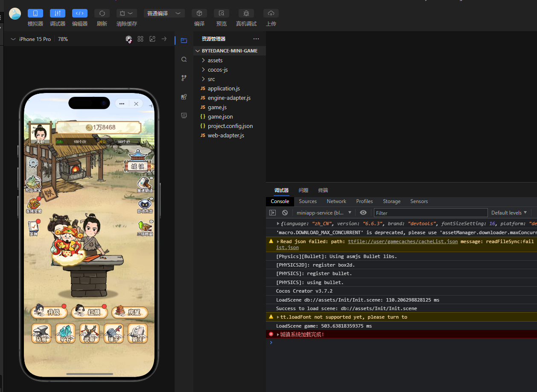Click the arrow icon in simulator toolbar
This screenshot has width=537, height=392.
pyautogui.click(x=164, y=39)
